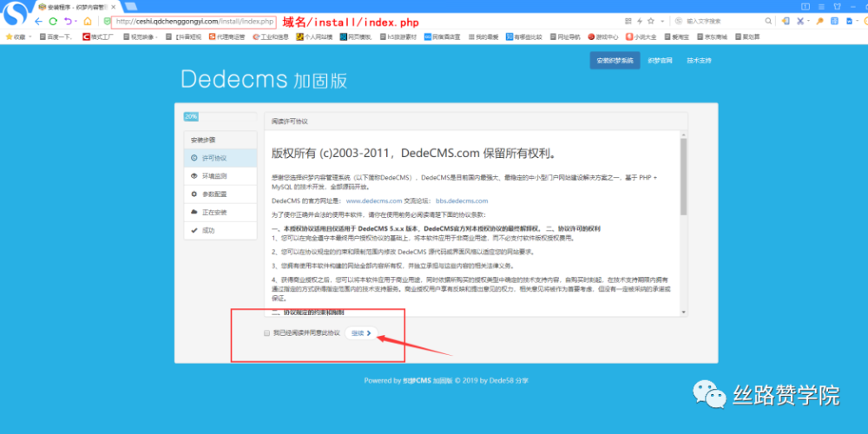Click the license text scrollbar thumb
The height and width of the screenshot is (434, 868).
pyautogui.click(x=684, y=176)
